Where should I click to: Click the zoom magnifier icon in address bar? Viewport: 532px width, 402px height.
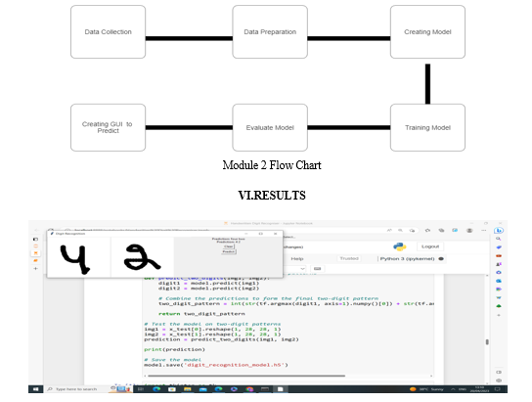click(x=401, y=231)
